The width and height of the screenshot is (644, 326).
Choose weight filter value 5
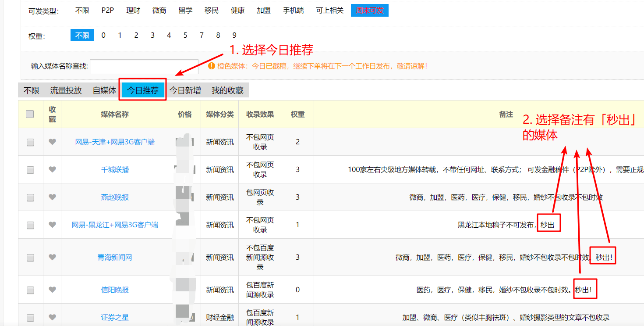point(185,35)
